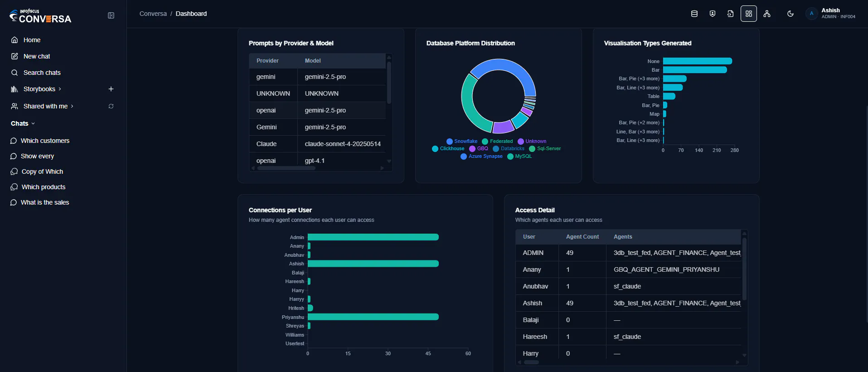
Task: Click the Admin bar in Connections chart
Action: 373,237
